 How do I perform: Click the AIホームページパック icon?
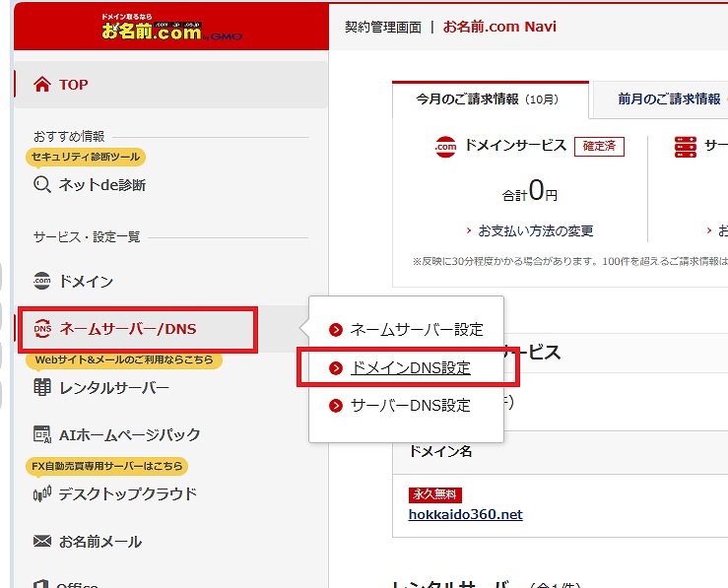pyautogui.click(x=42, y=434)
